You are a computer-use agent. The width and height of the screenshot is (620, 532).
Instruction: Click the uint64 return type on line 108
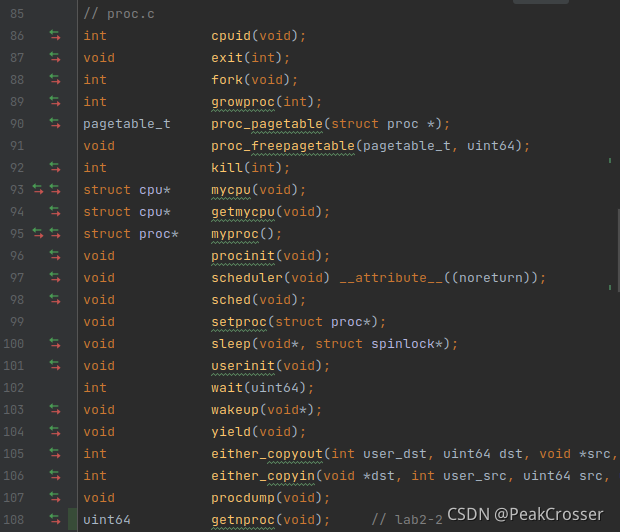107,520
